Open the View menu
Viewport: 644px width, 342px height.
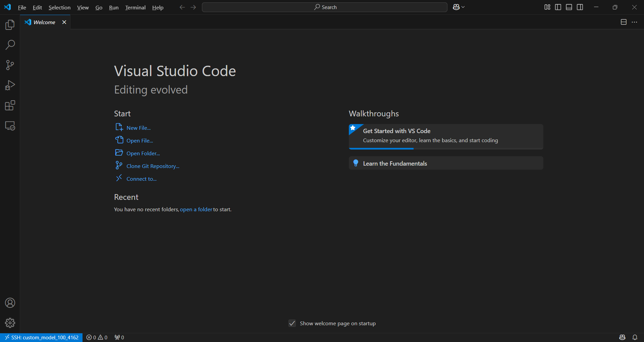[83, 7]
